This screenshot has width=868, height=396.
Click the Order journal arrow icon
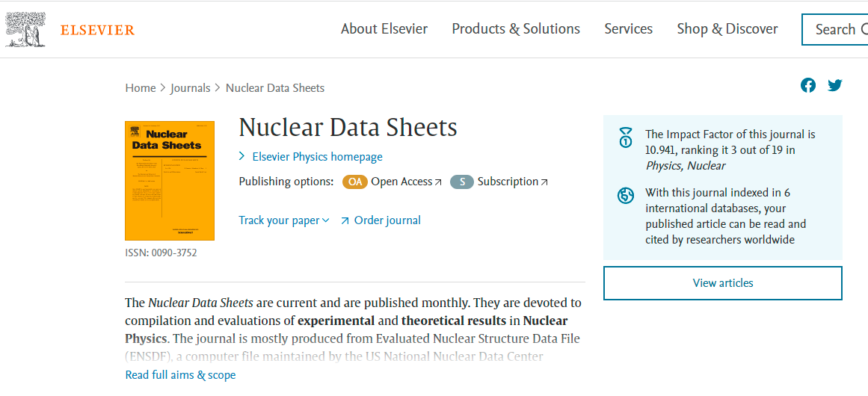[x=345, y=220]
